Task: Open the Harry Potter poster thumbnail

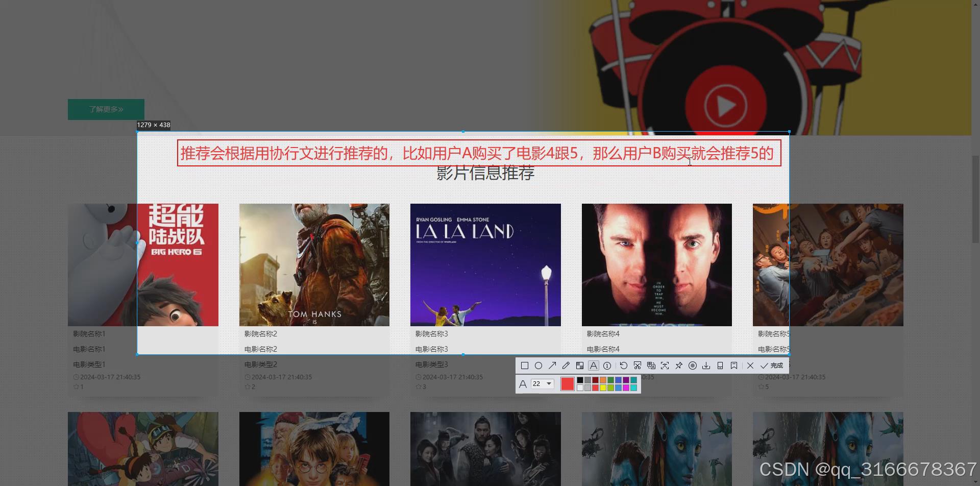Action: pyautogui.click(x=314, y=449)
